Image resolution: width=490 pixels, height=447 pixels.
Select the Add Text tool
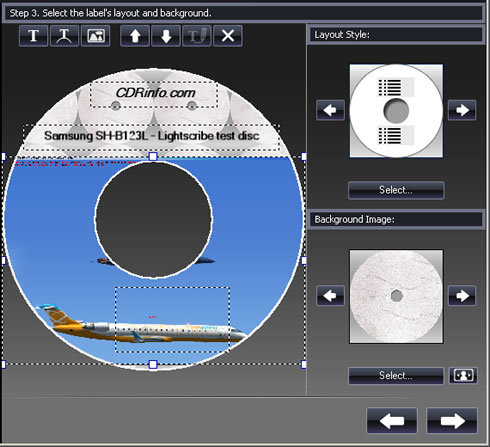point(34,36)
